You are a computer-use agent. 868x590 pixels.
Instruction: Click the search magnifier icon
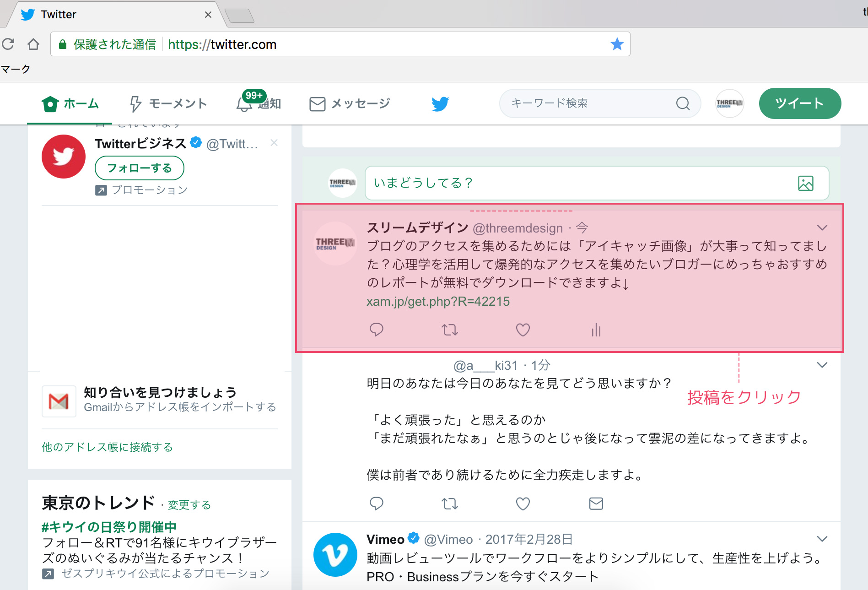tap(683, 103)
